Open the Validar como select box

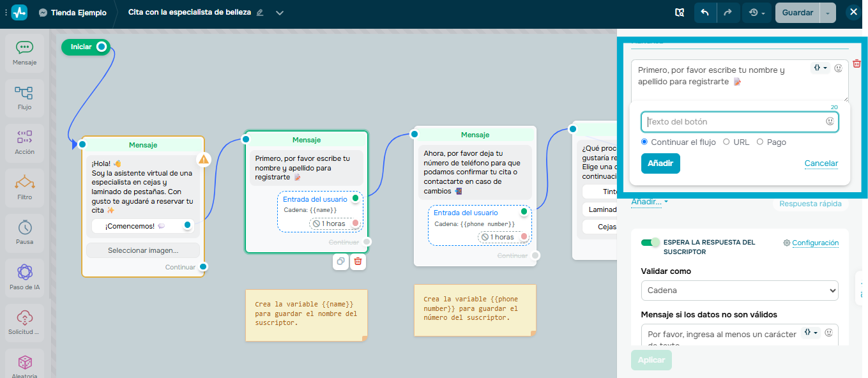pyautogui.click(x=740, y=291)
